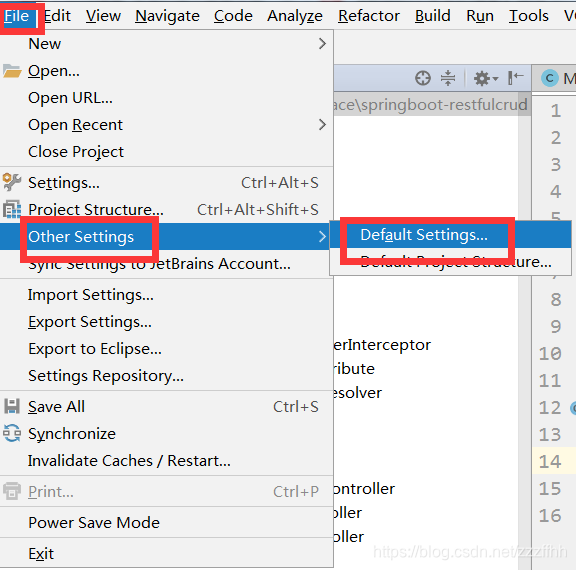Choose Default Settings... in submenu
The width and height of the screenshot is (576, 570).
click(450, 235)
